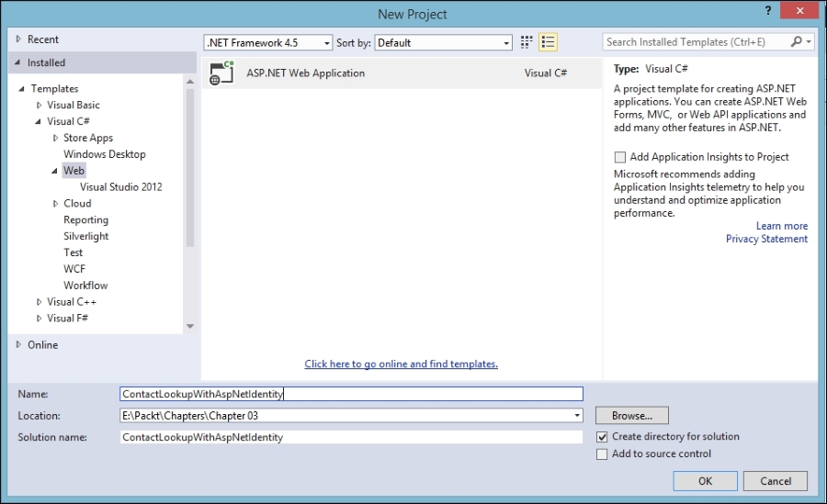
Task: Expand the Visual Basic tree node
Action: (x=39, y=106)
